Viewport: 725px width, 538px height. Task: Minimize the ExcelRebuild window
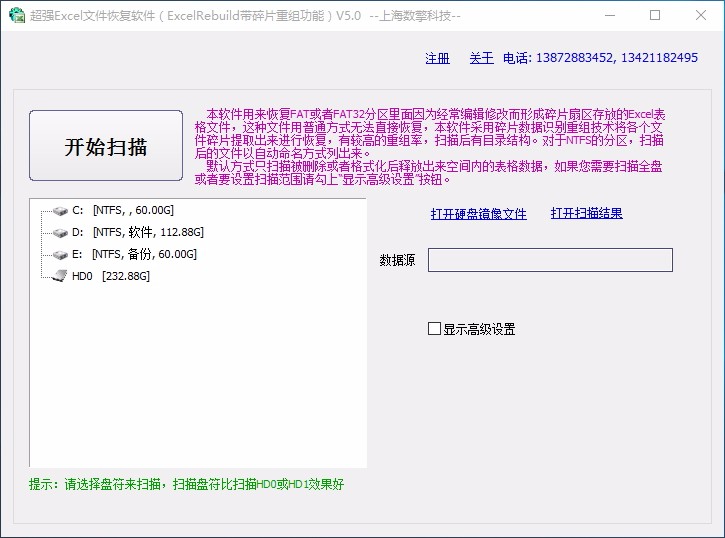(x=610, y=15)
